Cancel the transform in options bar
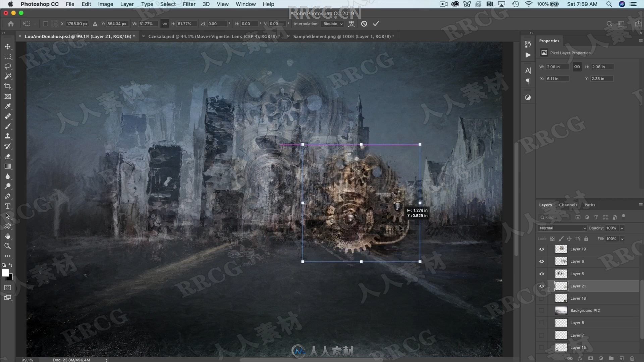This screenshot has height=362, width=644. pos(364,24)
